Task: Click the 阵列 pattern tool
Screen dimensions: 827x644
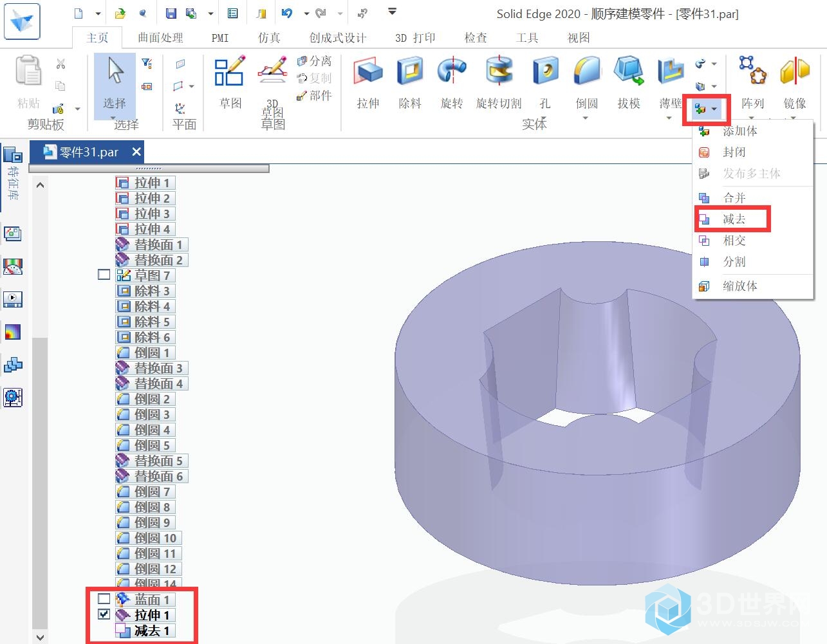Action: coord(752,82)
